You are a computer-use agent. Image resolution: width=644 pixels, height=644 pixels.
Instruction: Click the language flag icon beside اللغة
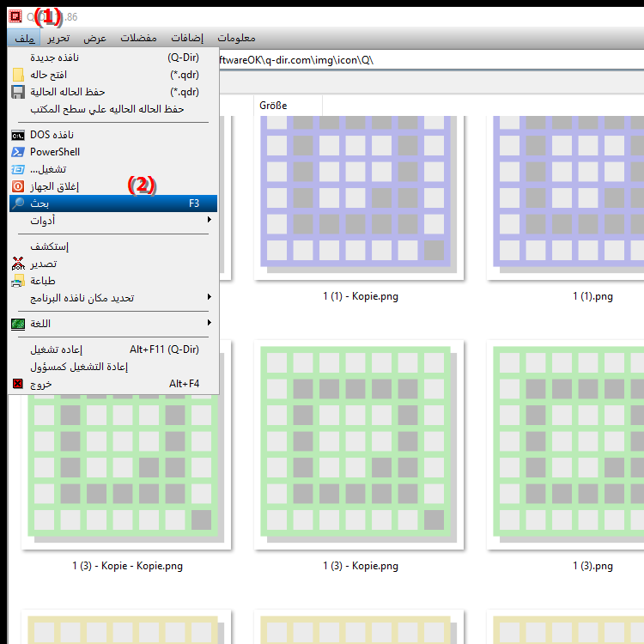click(18, 324)
